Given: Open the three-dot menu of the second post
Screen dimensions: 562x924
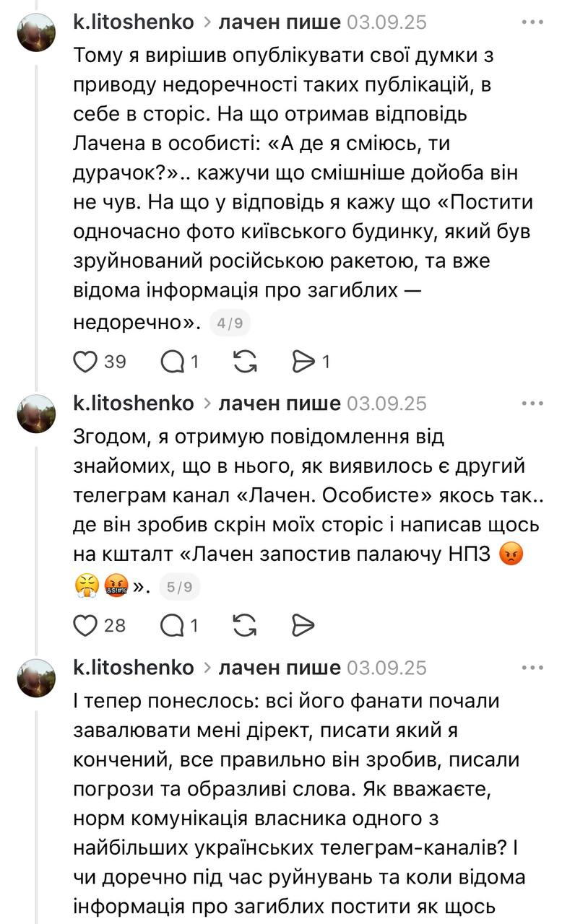Looking at the screenshot, I should (532, 404).
